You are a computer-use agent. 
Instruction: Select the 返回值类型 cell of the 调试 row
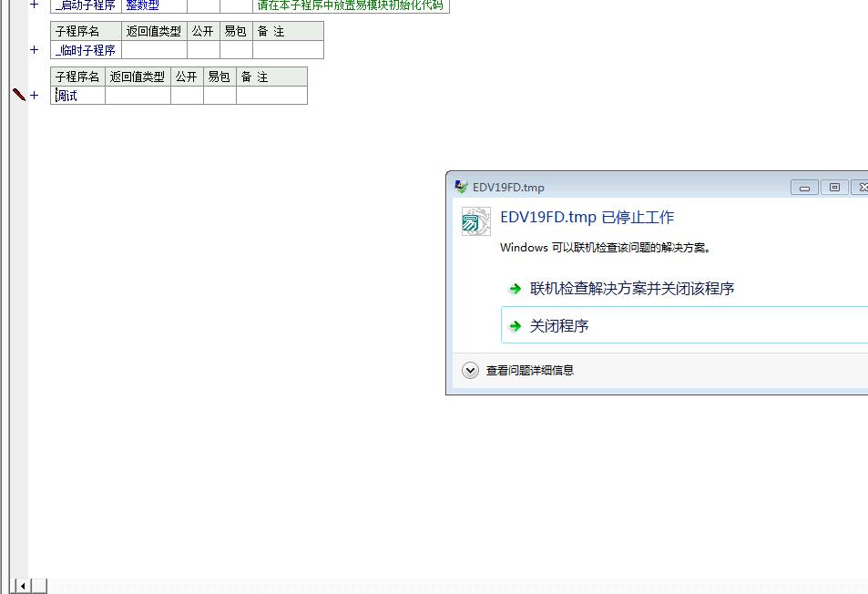pyautogui.click(x=138, y=96)
